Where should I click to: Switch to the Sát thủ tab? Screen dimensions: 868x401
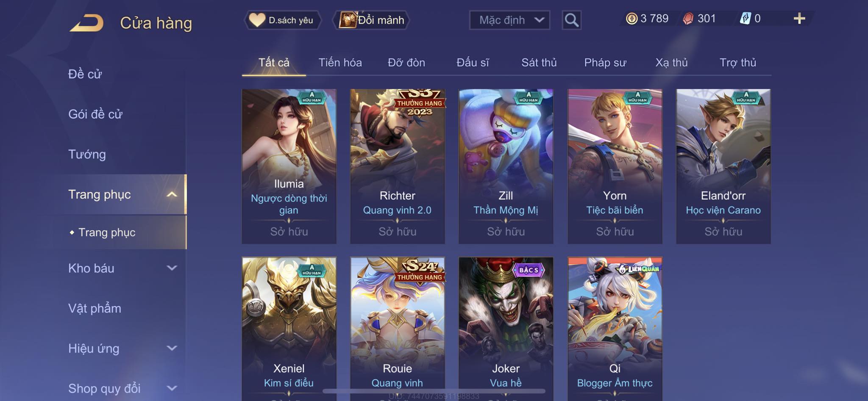pos(539,63)
